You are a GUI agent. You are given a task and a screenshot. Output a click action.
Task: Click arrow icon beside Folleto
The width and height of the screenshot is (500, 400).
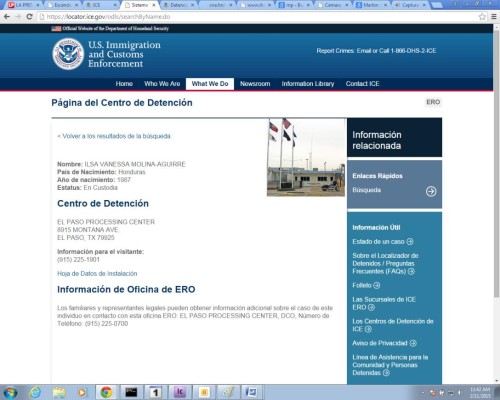[376, 285]
